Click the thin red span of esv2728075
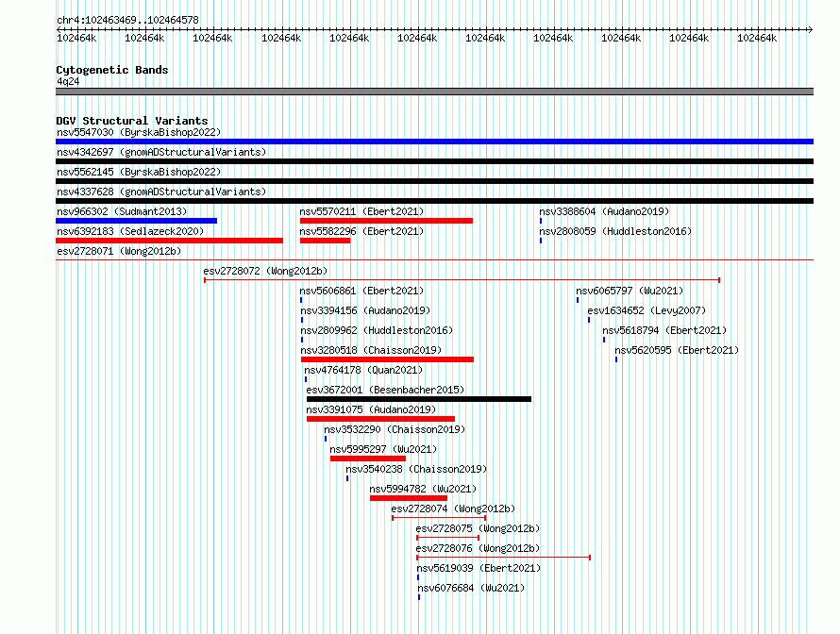Screen dimensions: 840x634 pyautogui.click(x=448, y=538)
